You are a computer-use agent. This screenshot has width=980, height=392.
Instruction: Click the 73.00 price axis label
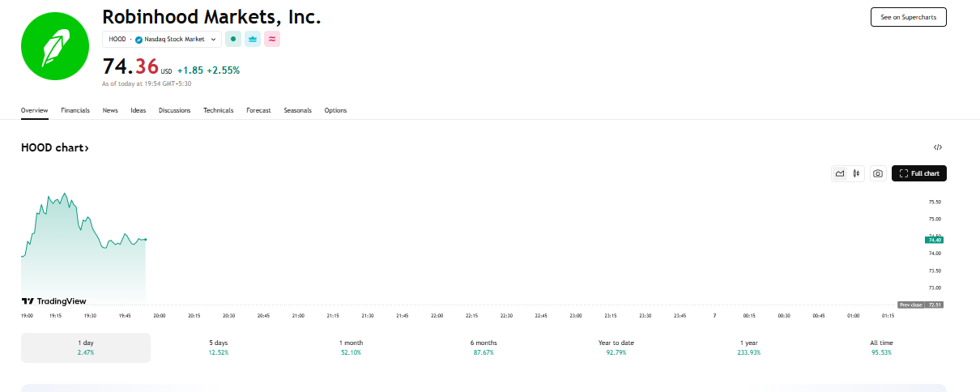pyautogui.click(x=935, y=288)
